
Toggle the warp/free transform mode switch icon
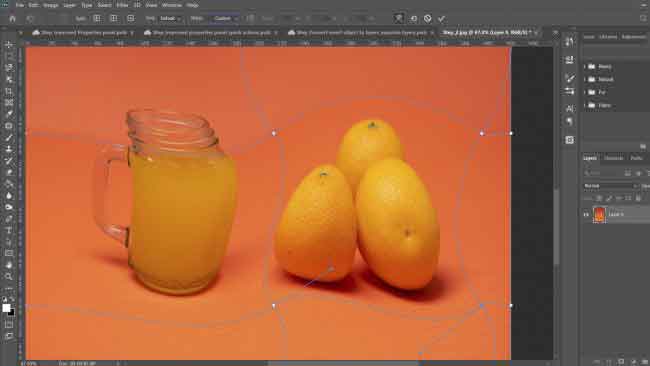pyautogui.click(x=398, y=19)
